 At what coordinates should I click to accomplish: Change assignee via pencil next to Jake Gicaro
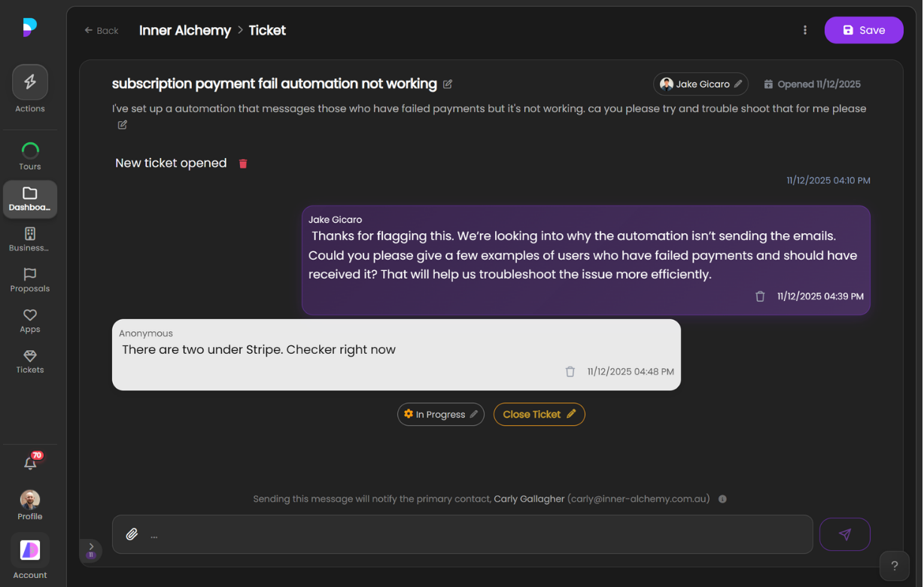[x=737, y=84]
